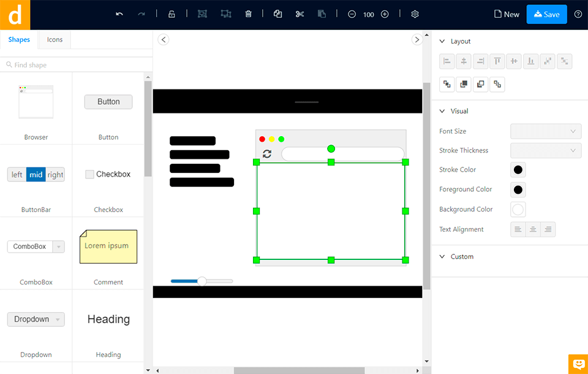Lock the selected shape
This screenshot has height=374, width=588.
click(x=171, y=14)
